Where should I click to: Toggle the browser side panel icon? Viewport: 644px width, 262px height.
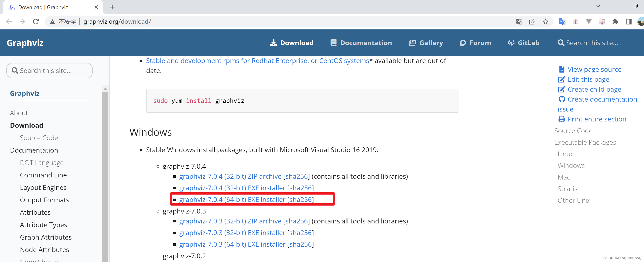tap(628, 22)
